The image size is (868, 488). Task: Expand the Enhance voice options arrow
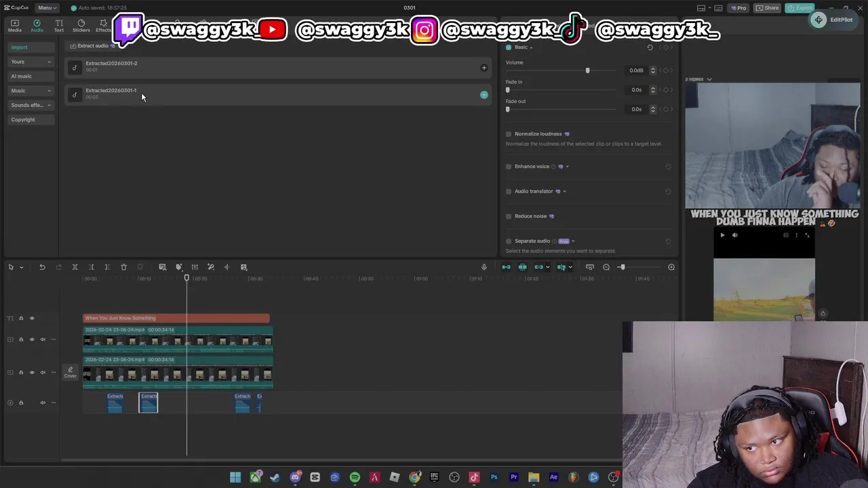click(567, 167)
